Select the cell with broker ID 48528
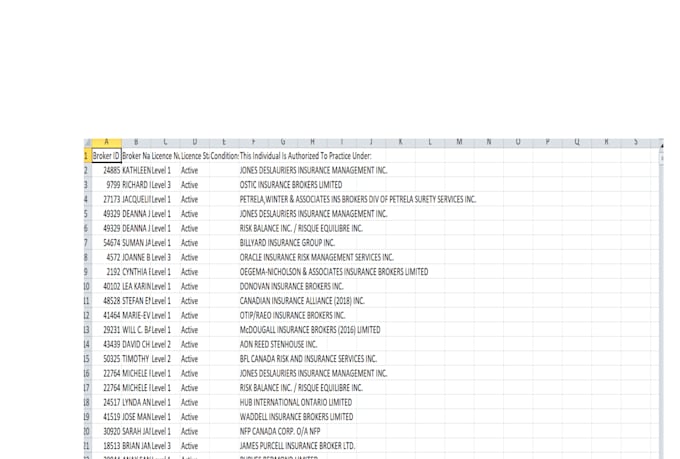The height and width of the screenshot is (459, 680). coord(107,301)
